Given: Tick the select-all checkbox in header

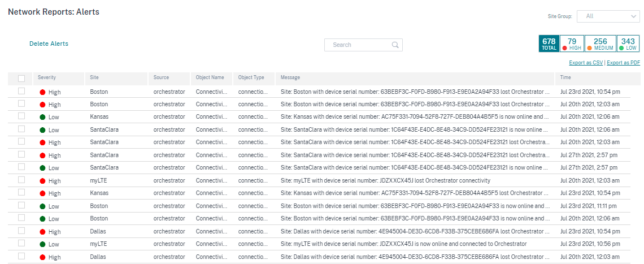Looking at the screenshot, I should (21, 79).
